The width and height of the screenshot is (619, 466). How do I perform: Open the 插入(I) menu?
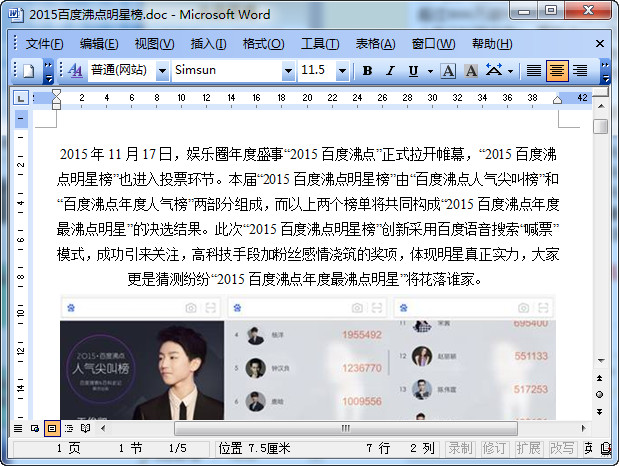[208, 44]
